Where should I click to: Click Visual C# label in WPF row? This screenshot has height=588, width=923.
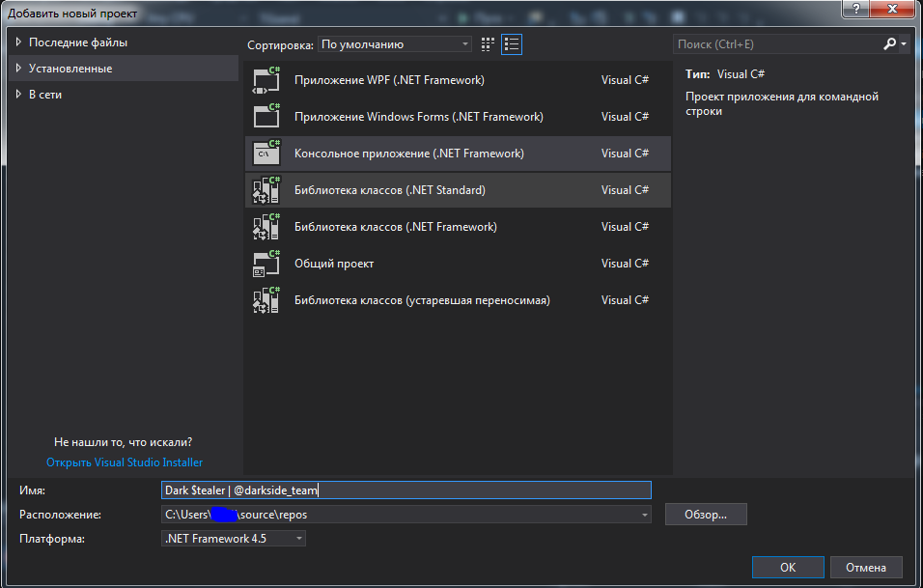tap(625, 80)
